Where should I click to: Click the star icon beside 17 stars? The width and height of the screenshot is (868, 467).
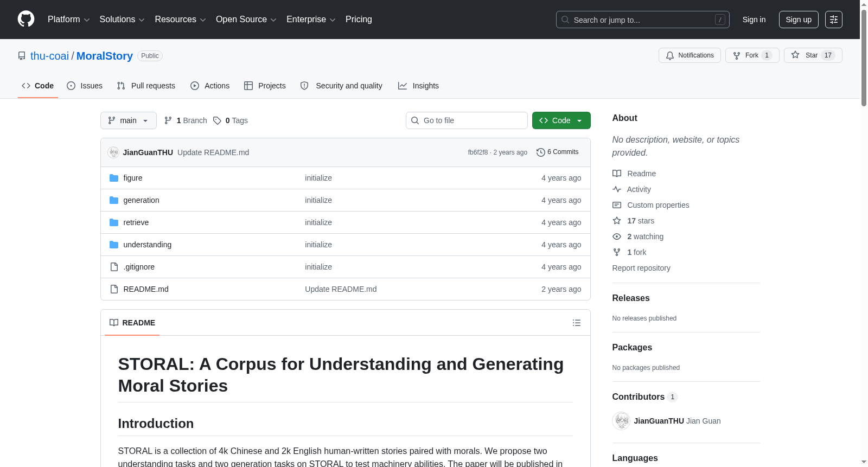[617, 221]
